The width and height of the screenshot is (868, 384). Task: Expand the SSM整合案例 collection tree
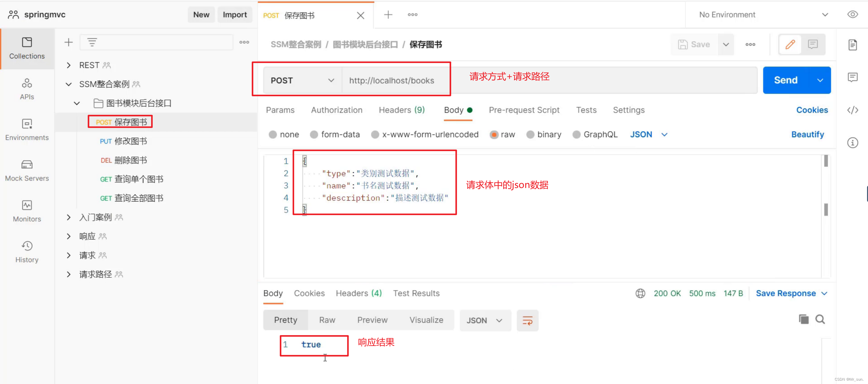[68, 84]
